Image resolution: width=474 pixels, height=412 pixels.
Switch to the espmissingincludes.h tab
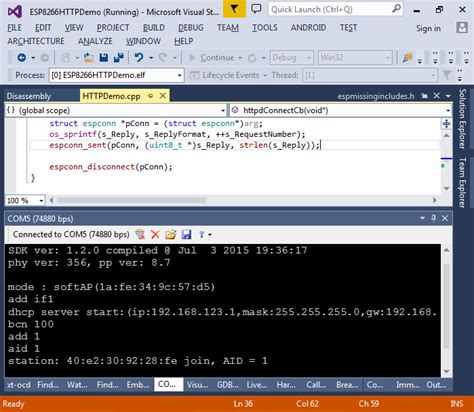(376, 96)
